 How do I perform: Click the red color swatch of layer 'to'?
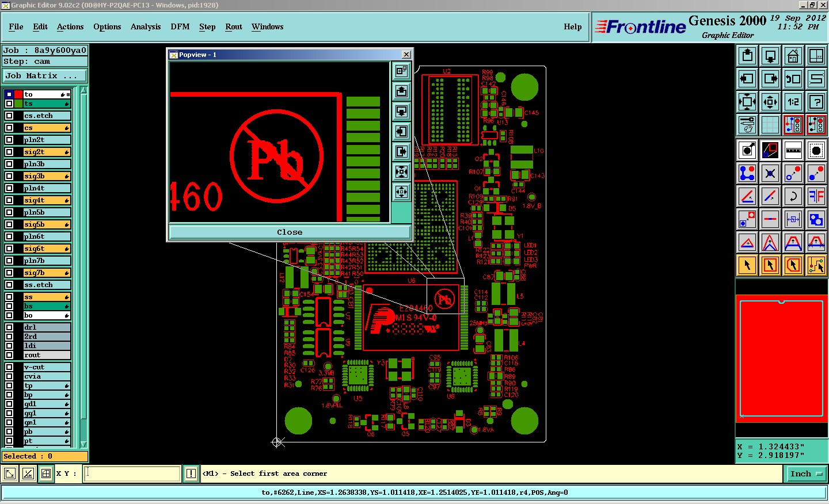click(x=18, y=94)
